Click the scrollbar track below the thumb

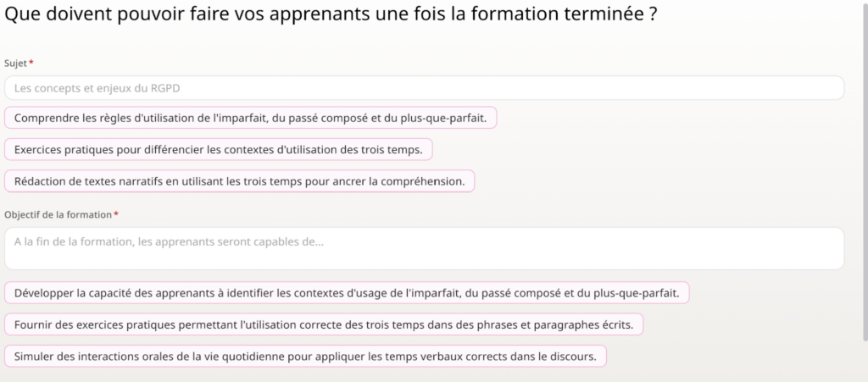pyautogui.click(x=863, y=360)
